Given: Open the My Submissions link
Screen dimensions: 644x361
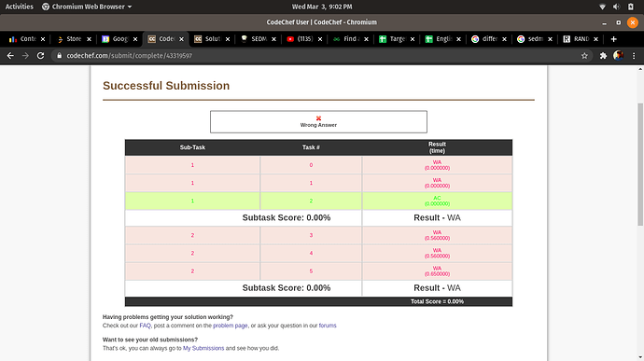Looking at the screenshot, I should click(x=203, y=348).
